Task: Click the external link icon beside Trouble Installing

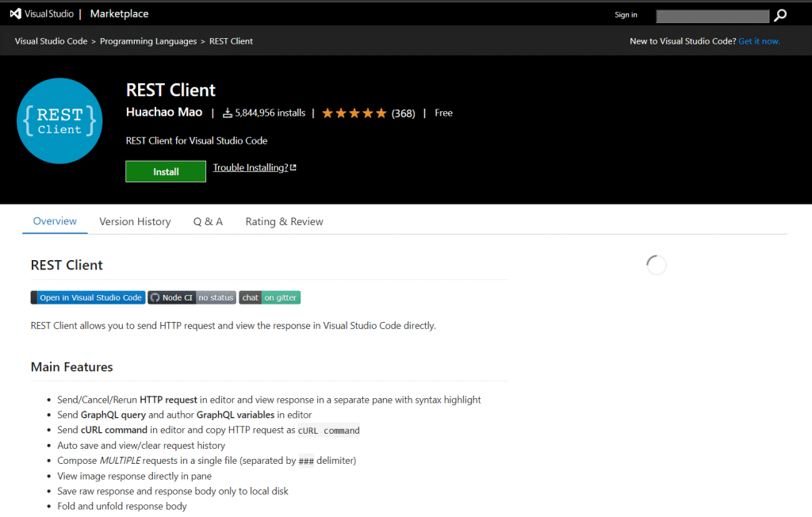Action: 293,167
